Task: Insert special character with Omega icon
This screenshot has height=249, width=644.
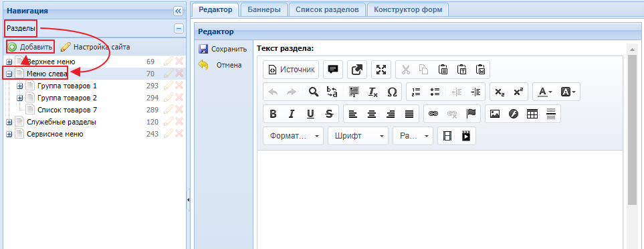Action: pyautogui.click(x=393, y=92)
